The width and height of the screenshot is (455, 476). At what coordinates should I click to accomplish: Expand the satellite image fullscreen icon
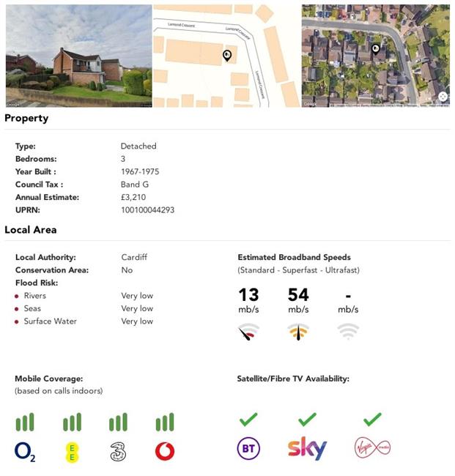pyautogui.click(x=443, y=97)
